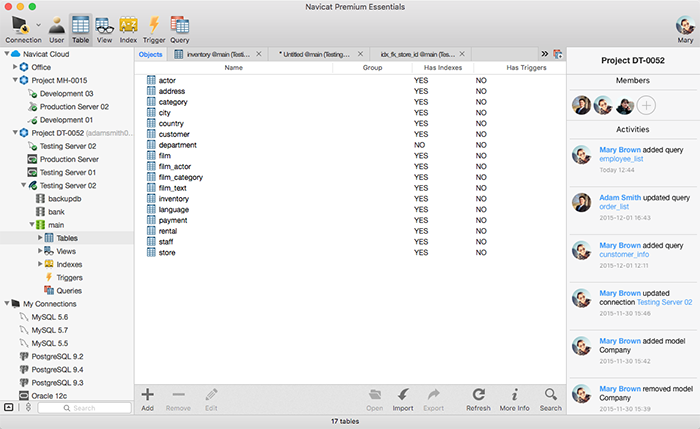
Task: Open the Query toolbar icon
Action: [x=179, y=29]
